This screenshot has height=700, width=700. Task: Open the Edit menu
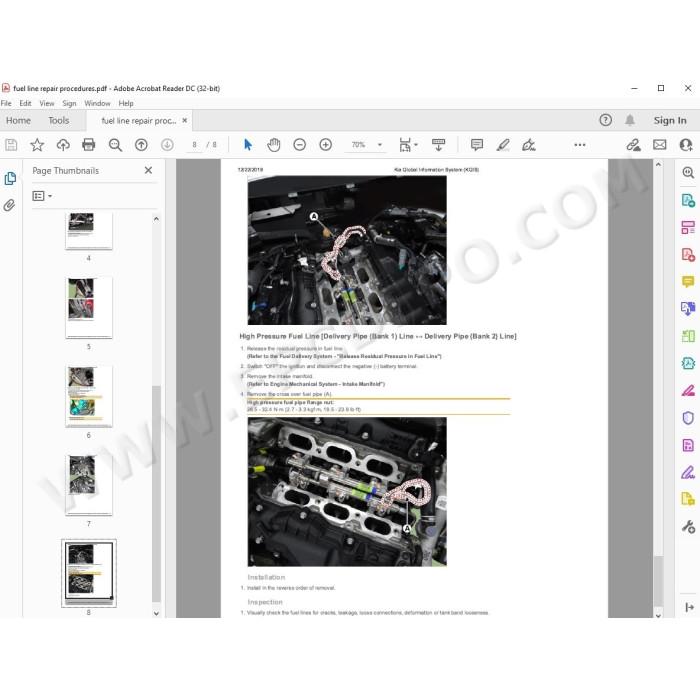[25, 104]
